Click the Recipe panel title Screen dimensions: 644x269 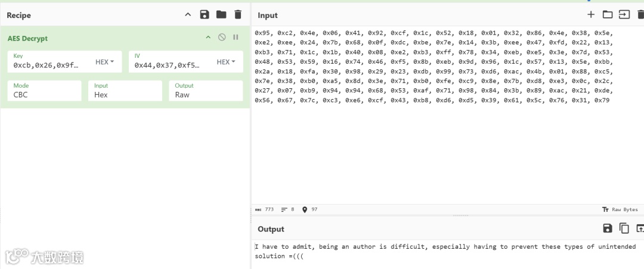point(18,15)
